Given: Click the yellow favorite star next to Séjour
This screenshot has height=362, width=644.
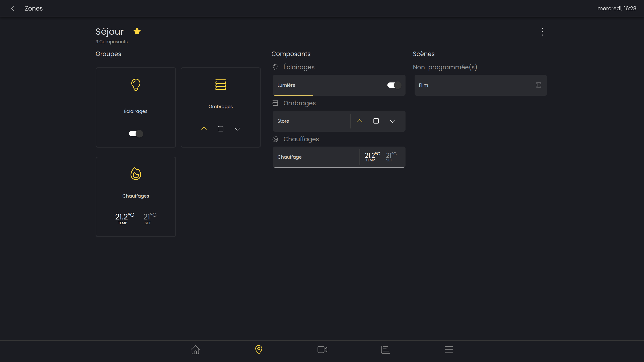Looking at the screenshot, I should click(137, 31).
